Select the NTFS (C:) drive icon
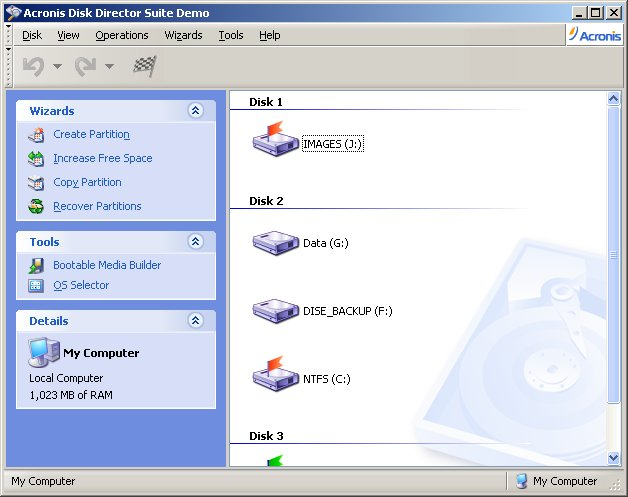This screenshot has height=497, width=628. 276,373
